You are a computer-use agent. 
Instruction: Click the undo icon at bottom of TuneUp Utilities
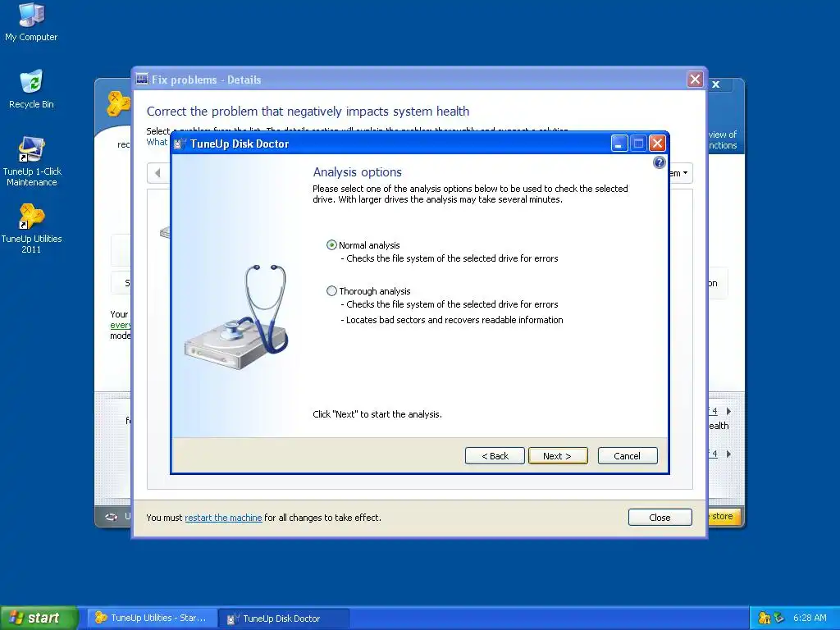click(112, 517)
